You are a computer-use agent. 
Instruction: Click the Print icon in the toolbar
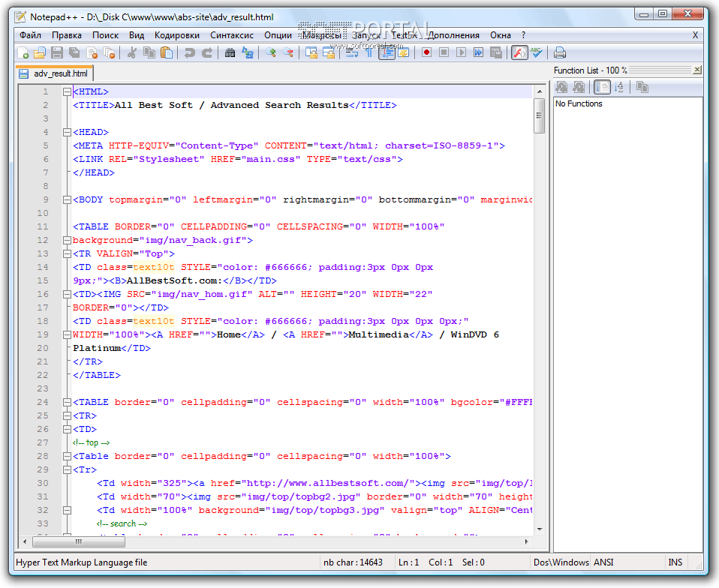coord(560,52)
